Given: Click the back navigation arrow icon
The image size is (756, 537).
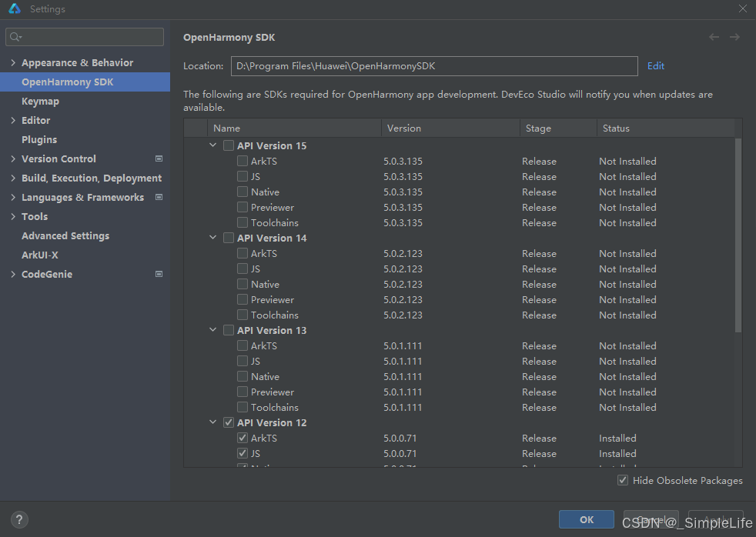Looking at the screenshot, I should tap(714, 37).
